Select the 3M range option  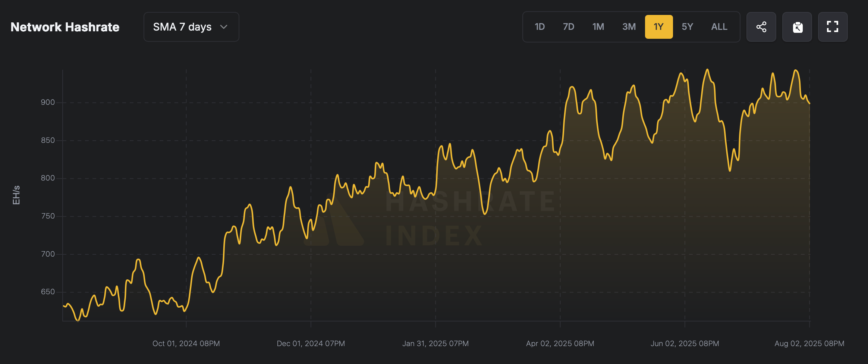pyautogui.click(x=629, y=27)
